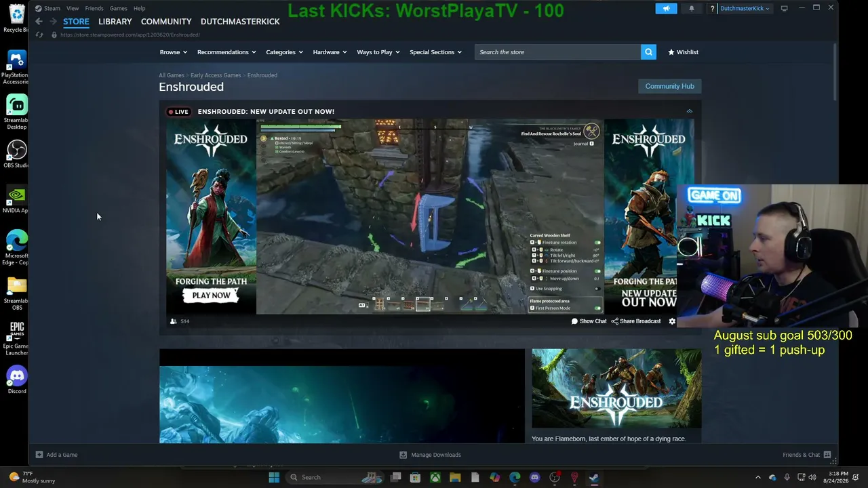Collapse the live broadcast panel
868x488 pixels.
tap(689, 111)
